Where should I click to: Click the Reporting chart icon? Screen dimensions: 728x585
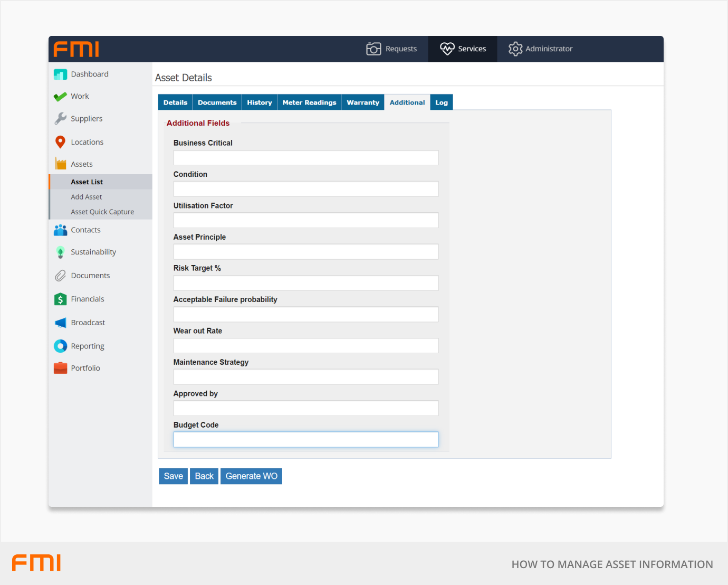point(60,346)
